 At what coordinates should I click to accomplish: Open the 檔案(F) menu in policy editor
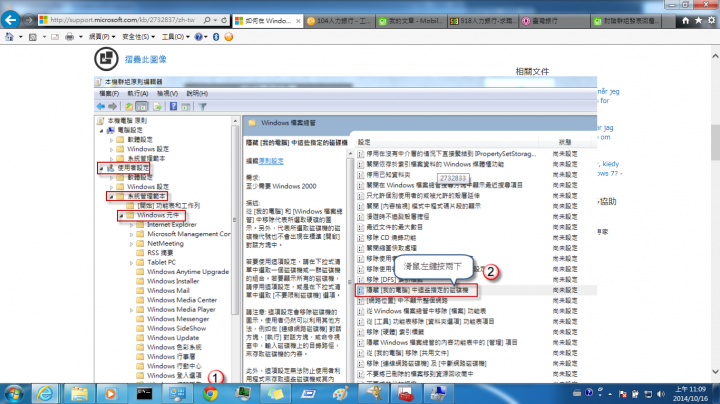pos(109,94)
